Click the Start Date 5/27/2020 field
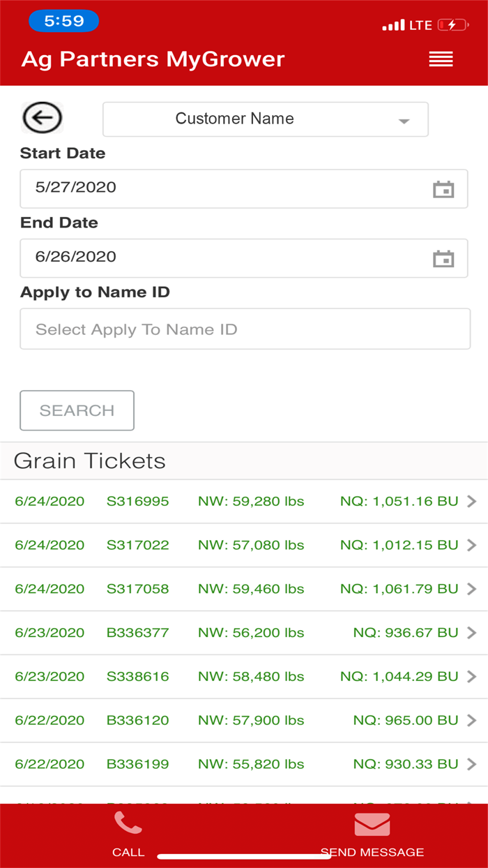The width and height of the screenshot is (488, 868). [x=223, y=188]
